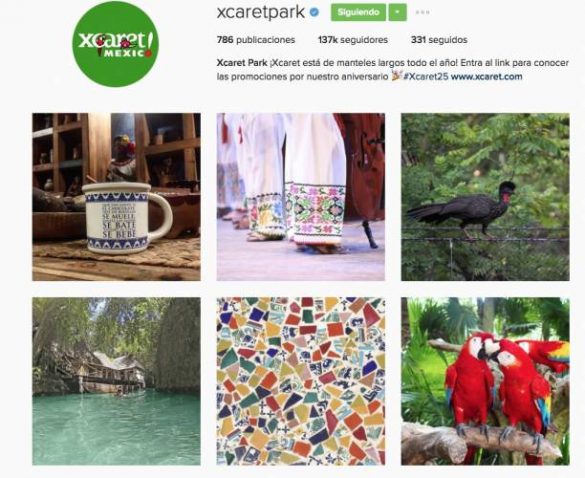This screenshot has height=478, width=585.
Task: Click the Xcaret Mexico profile picture
Action: coord(115,44)
